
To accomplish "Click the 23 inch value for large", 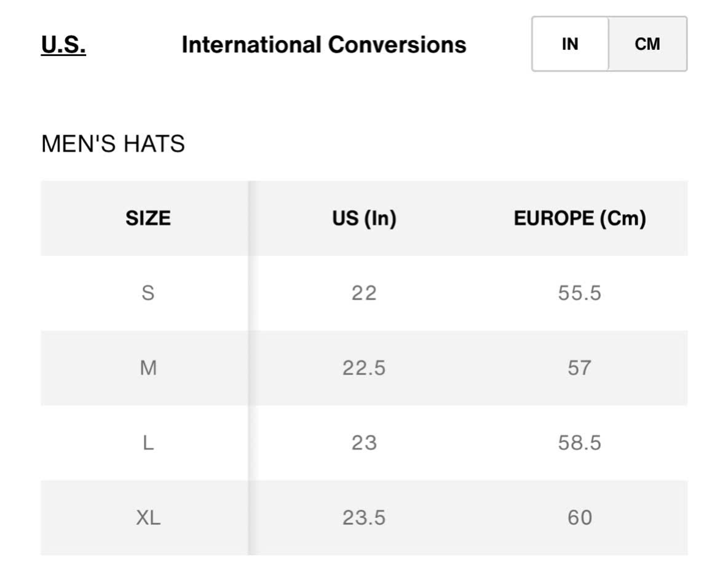I will pos(364,443).
